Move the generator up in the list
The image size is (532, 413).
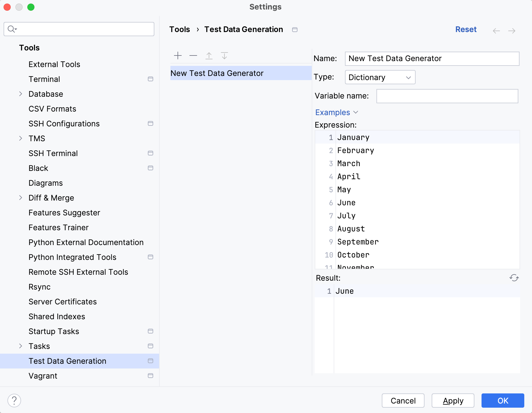pyautogui.click(x=209, y=55)
